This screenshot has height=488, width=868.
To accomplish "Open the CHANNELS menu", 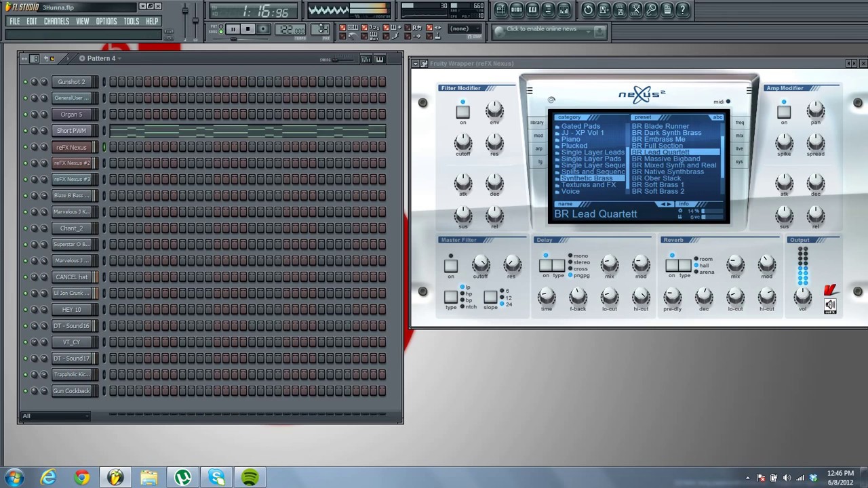I will 56,21.
